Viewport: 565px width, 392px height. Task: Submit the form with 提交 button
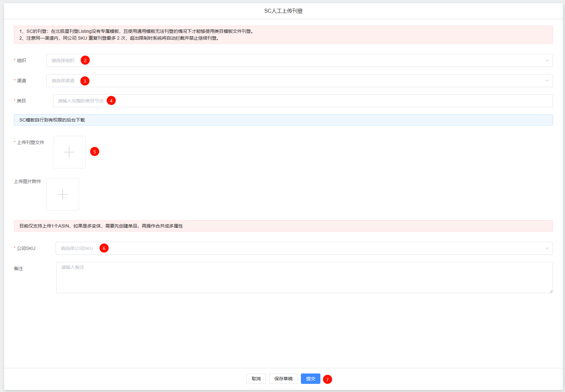coord(310,379)
